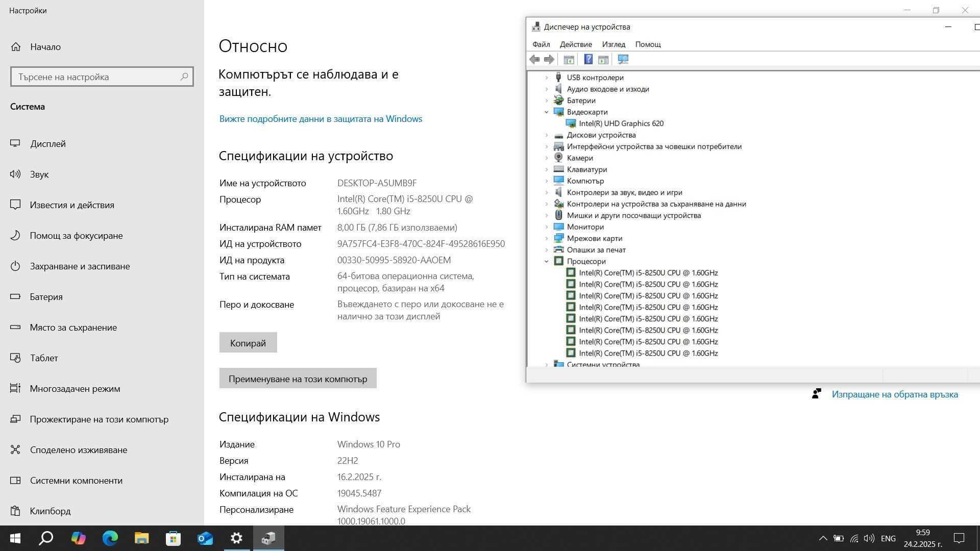Open Действие menu in Device Manager
The width and height of the screenshot is (980, 551).
click(x=576, y=44)
